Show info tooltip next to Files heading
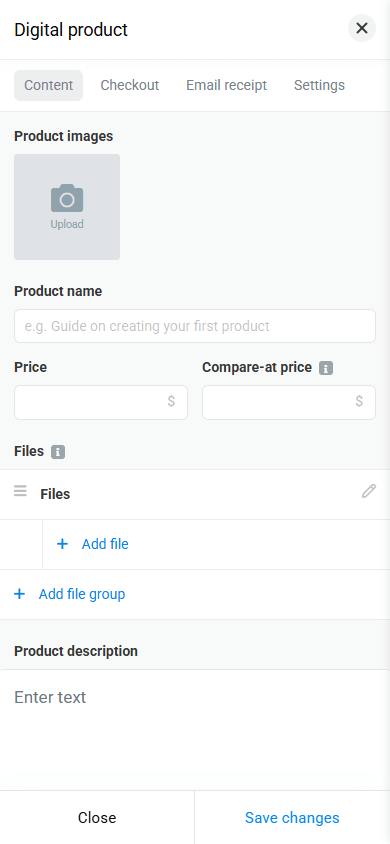 [x=58, y=452]
